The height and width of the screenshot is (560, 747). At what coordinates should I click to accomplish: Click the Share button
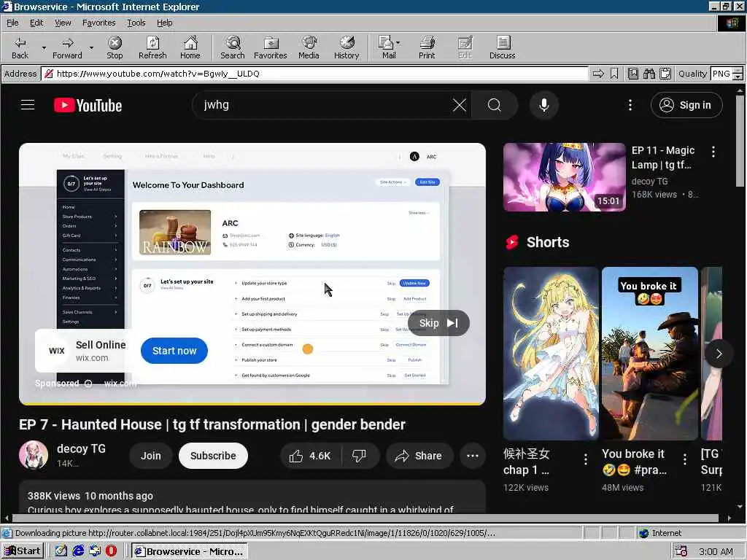coord(419,456)
